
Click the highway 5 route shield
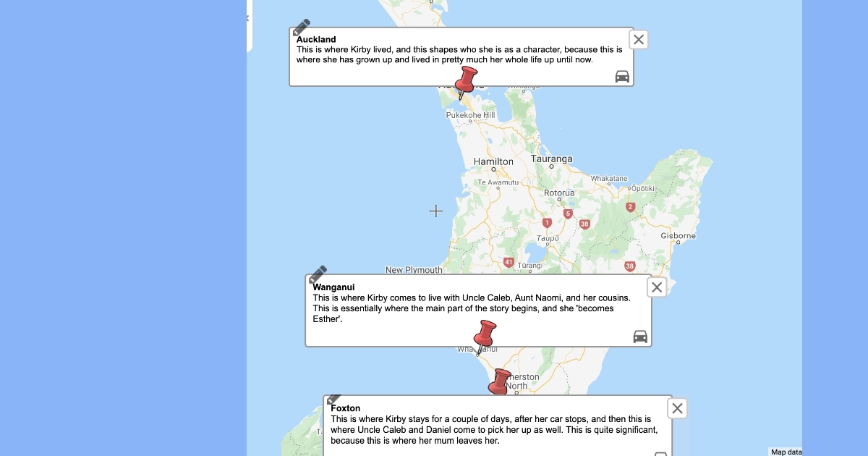(x=568, y=214)
